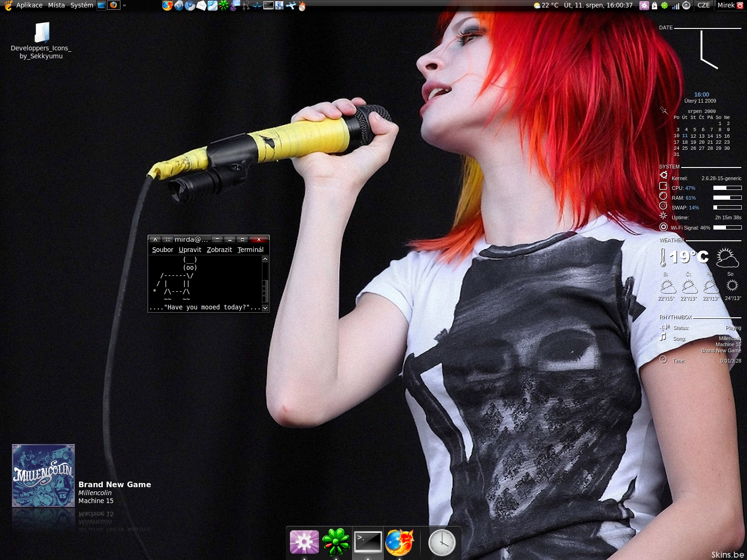Click the blue splash launcher icon
The image size is (747, 560).
pyautogui.click(x=290, y=6)
